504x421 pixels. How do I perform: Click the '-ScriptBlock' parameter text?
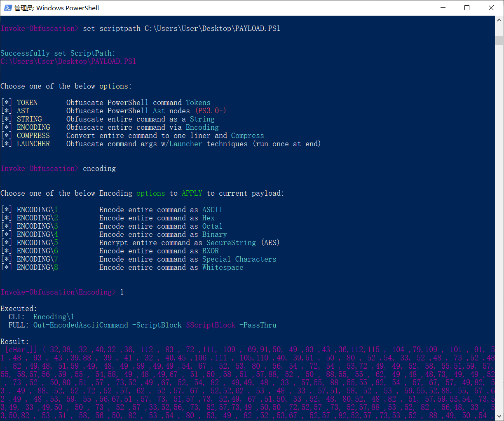(157, 325)
